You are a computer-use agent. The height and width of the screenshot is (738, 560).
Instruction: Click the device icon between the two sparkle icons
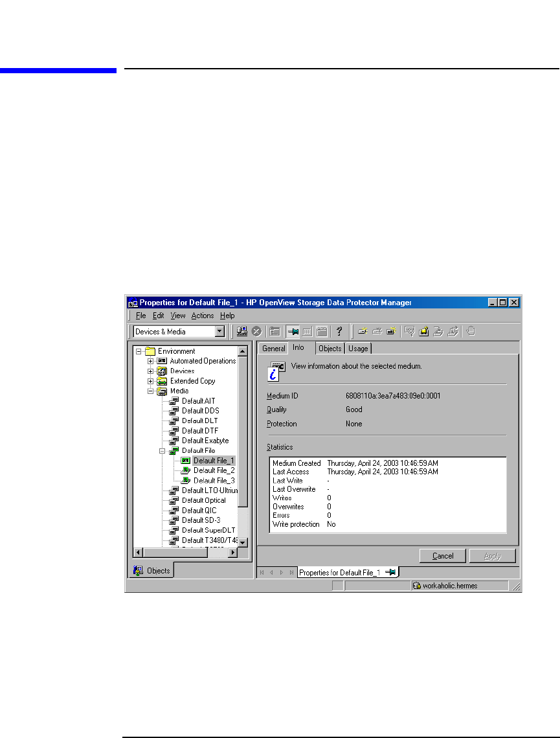(x=377, y=331)
